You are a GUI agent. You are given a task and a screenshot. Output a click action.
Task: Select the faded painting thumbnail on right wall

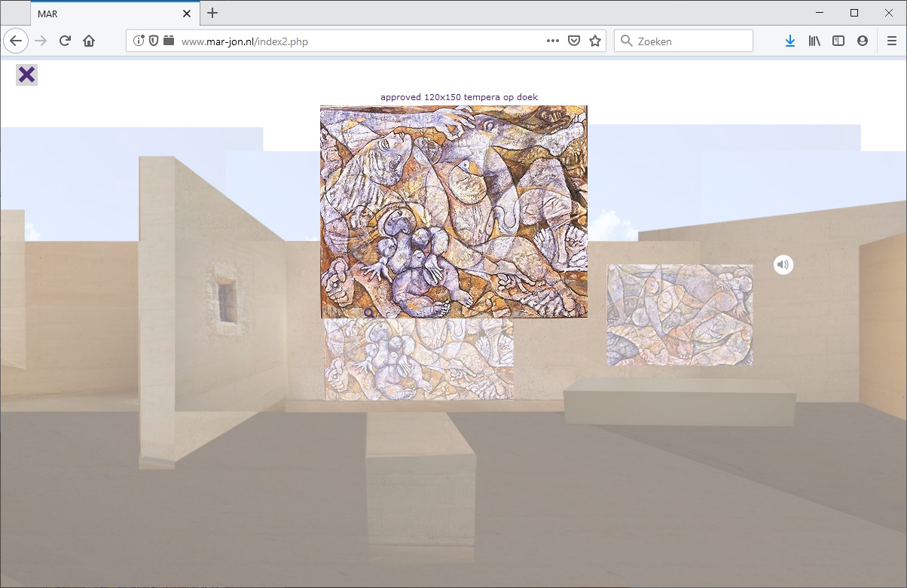679,315
